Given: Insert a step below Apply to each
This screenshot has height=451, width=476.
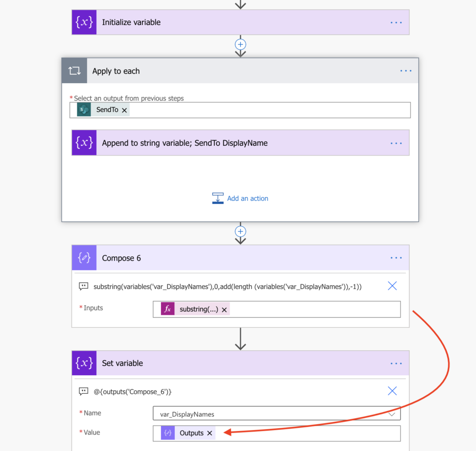Looking at the screenshot, I should (240, 231).
